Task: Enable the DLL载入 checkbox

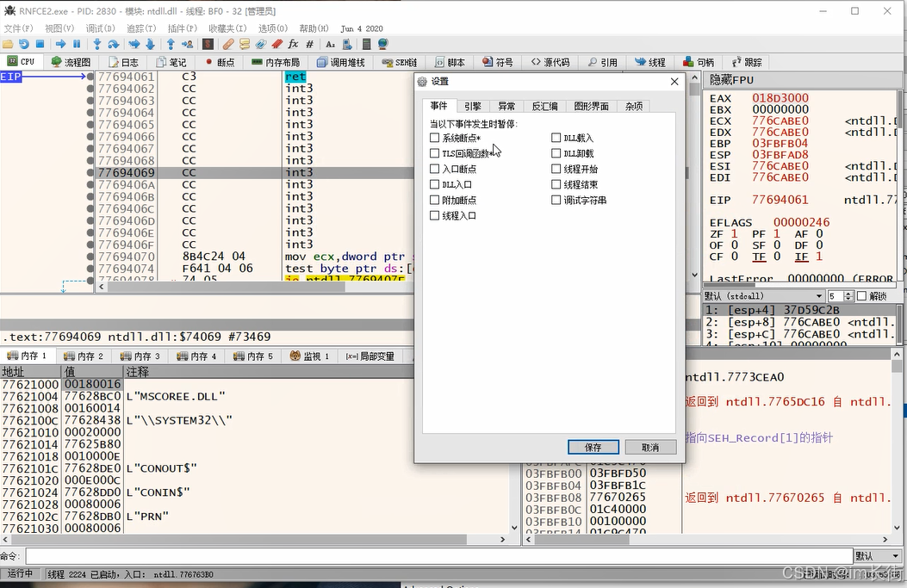Action: tap(556, 138)
